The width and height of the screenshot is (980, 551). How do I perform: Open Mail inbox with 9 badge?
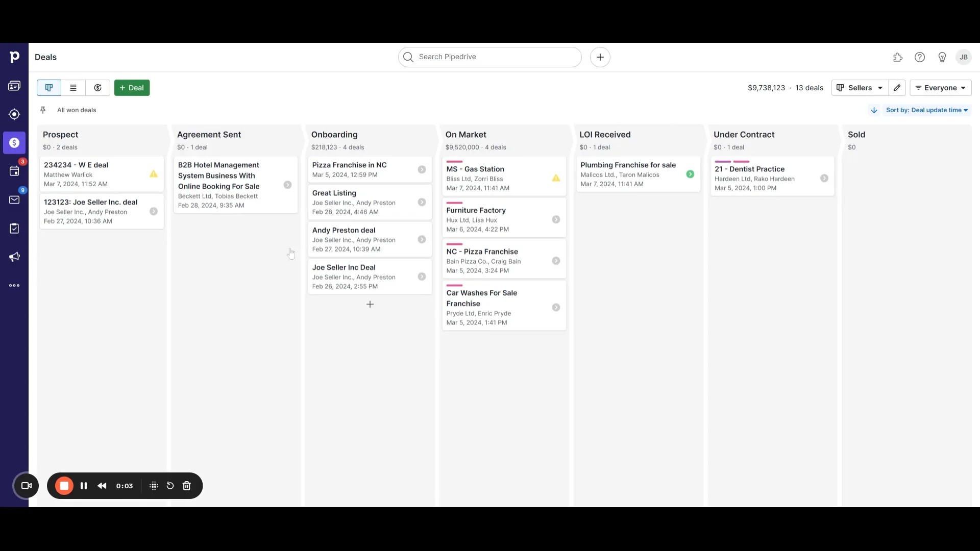click(x=14, y=200)
